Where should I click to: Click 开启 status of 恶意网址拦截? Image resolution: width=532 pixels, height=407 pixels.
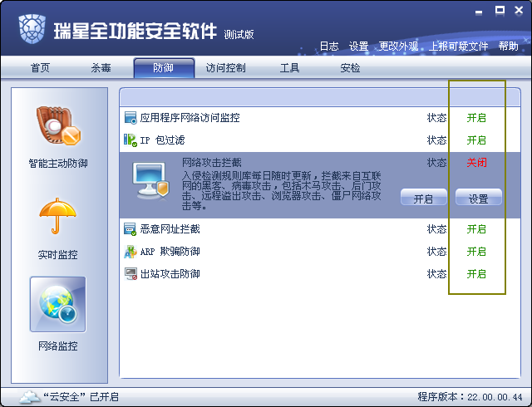click(476, 229)
